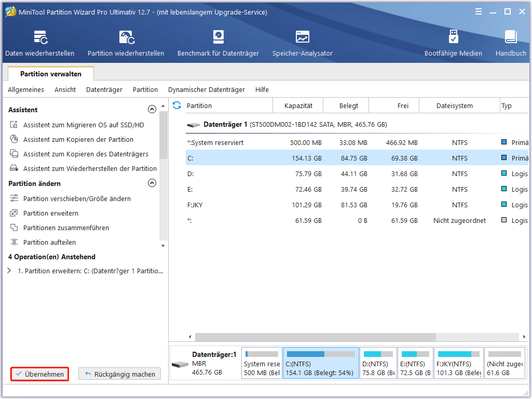532x399 pixels.
Task: Click the Übernehmen button
Action: click(39, 374)
